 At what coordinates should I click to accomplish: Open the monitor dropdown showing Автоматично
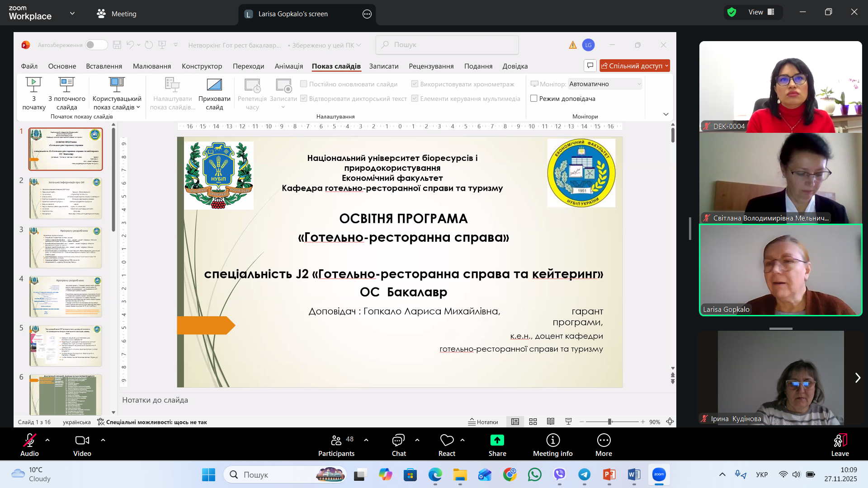pos(604,84)
